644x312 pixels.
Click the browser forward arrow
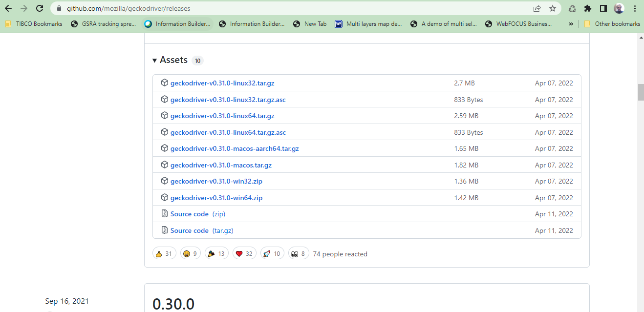click(24, 8)
